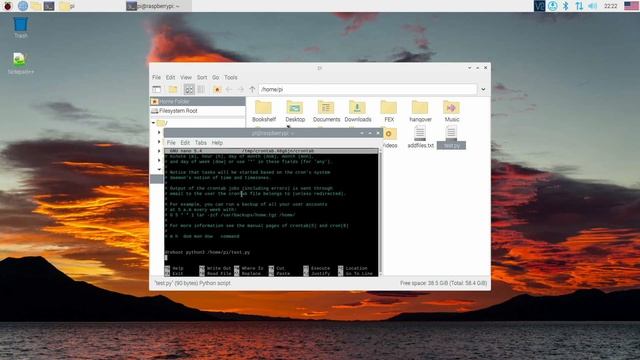The height and width of the screenshot is (360, 640).
Task: Click free space status bar text
Action: (443, 283)
